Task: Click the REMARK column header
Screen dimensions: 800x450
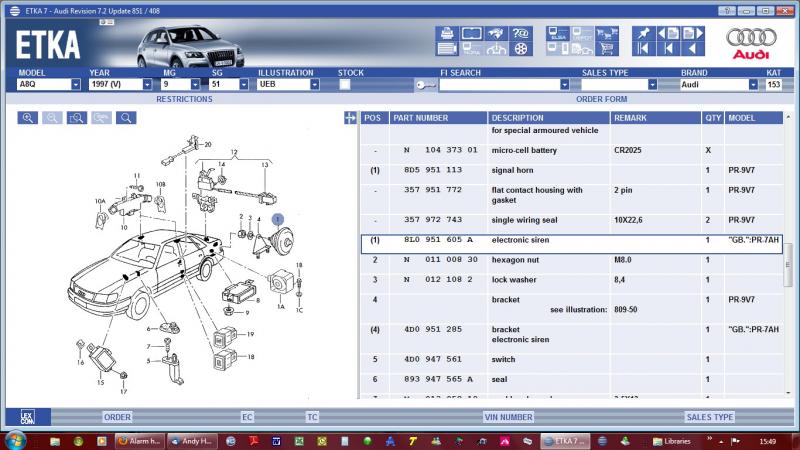Action: pyautogui.click(x=656, y=118)
